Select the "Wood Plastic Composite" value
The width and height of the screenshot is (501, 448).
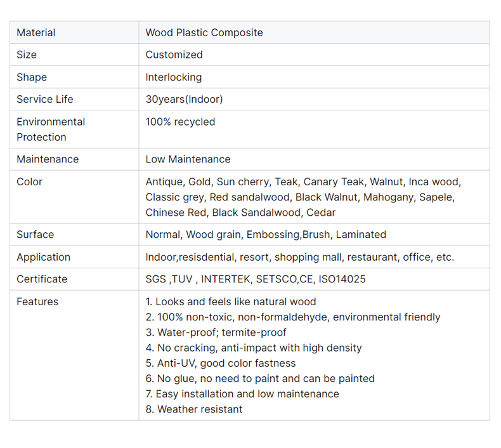(x=204, y=32)
